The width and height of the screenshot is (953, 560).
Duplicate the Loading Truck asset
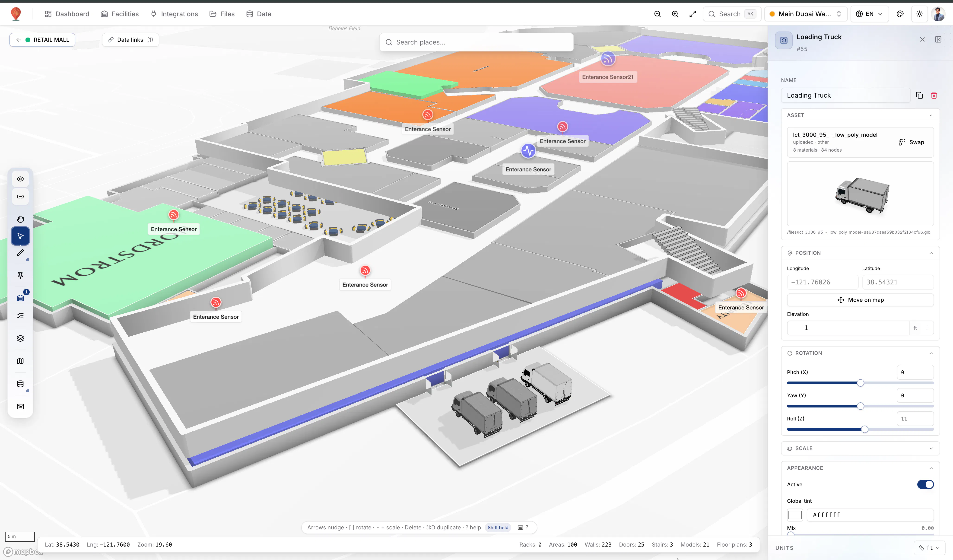tap(919, 95)
